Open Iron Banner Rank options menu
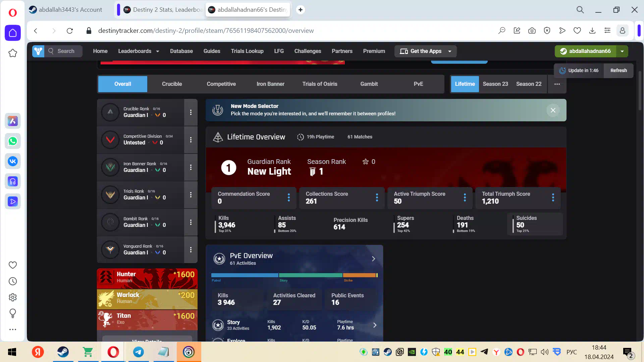This screenshot has height=362, width=644. [x=191, y=167]
